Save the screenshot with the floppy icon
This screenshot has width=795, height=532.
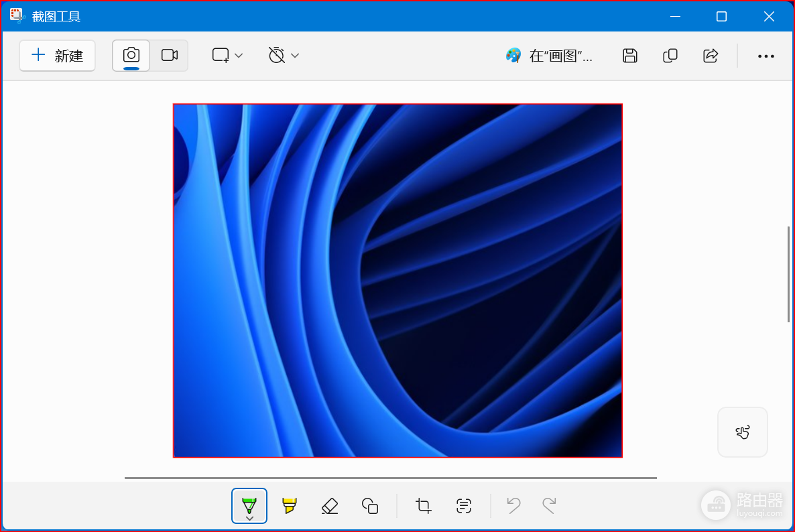pyautogui.click(x=629, y=55)
